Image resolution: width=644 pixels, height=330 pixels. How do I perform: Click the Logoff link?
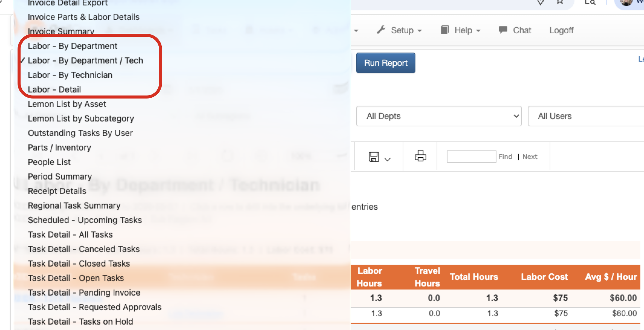[561, 30]
